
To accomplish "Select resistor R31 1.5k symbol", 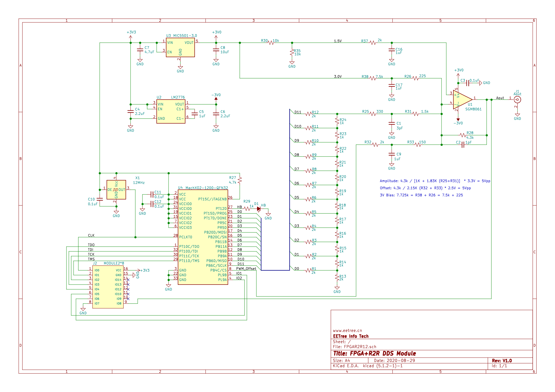I will 415,114.
